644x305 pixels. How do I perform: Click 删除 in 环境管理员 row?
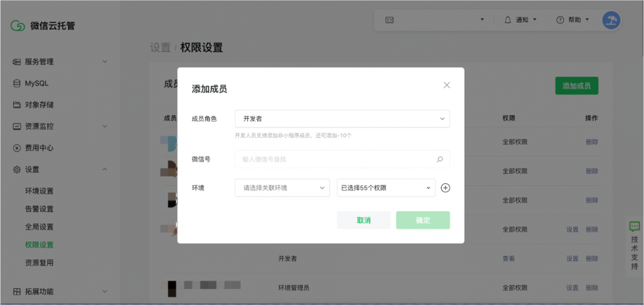[x=592, y=288]
